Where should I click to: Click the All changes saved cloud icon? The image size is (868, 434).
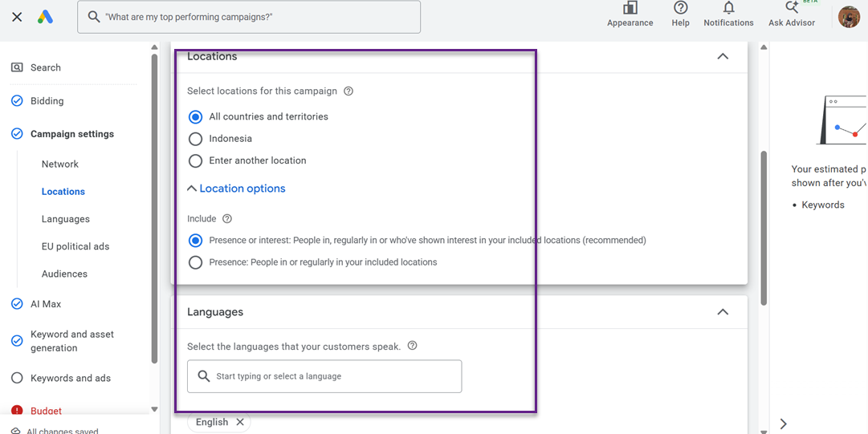point(16,431)
